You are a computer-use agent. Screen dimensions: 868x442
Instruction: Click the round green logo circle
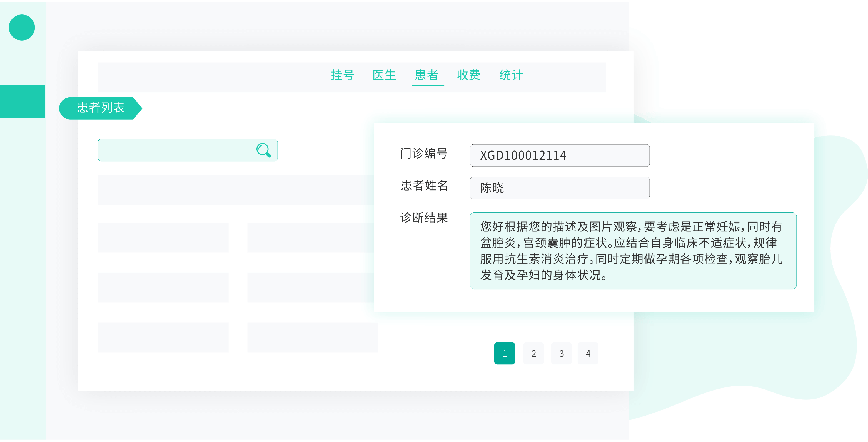coord(22,28)
